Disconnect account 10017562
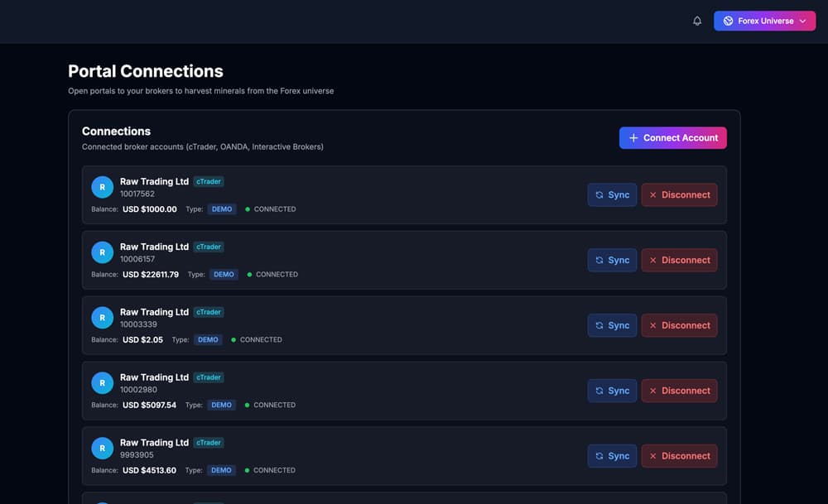The height and width of the screenshot is (504, 828). click(x=679, y=194)
